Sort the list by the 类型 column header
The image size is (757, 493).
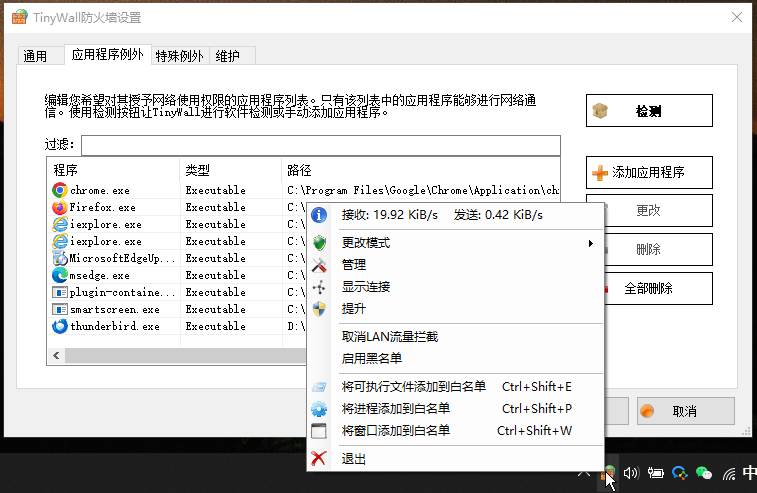tap(230, 170)
